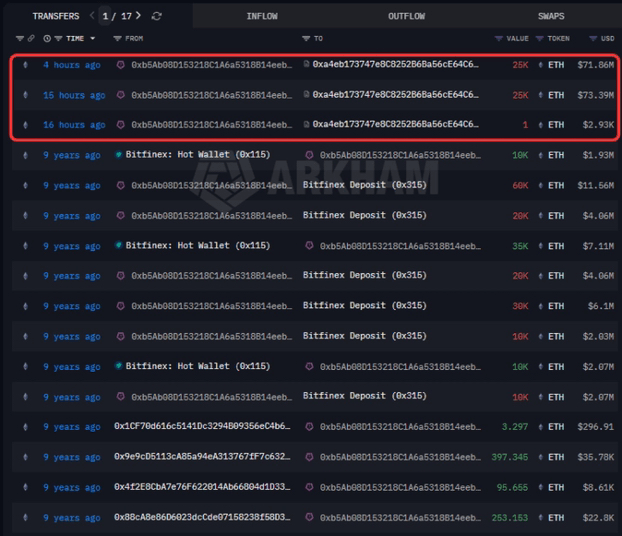Open the VALUE column filter
Image resolution: width=622 pixels, height=536 pixels.
coord(498,39)
